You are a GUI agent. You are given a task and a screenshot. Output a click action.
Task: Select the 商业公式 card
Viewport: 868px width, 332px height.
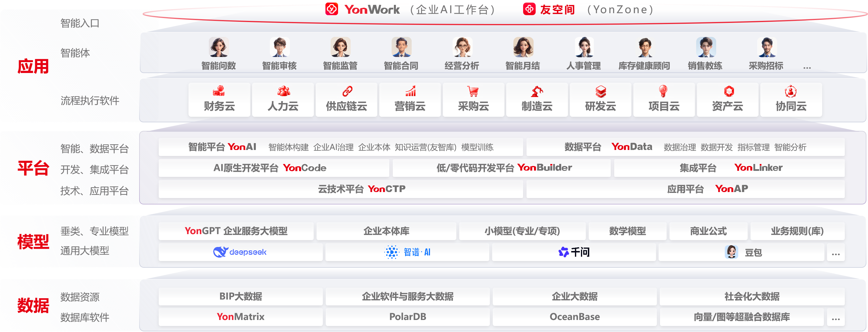point(708,231)
